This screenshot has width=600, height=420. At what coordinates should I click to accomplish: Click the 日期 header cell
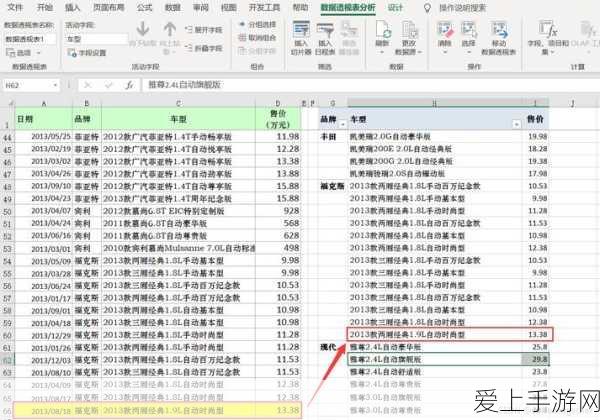[x=44, y=119]
